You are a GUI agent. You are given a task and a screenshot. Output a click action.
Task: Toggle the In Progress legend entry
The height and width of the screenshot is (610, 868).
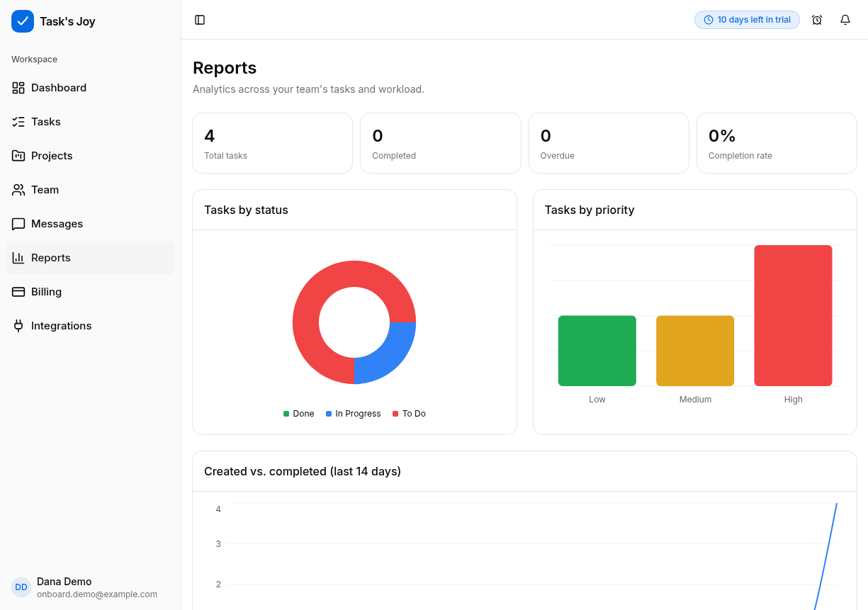point(353,414)
